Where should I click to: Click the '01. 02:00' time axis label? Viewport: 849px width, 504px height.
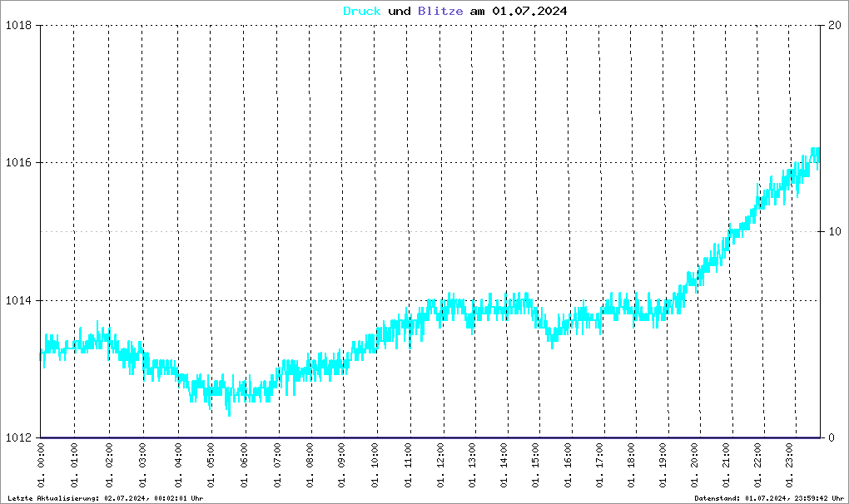pos(109,466)
